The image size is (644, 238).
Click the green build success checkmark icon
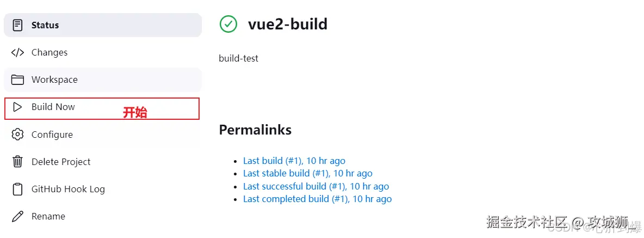pos(228,24)
